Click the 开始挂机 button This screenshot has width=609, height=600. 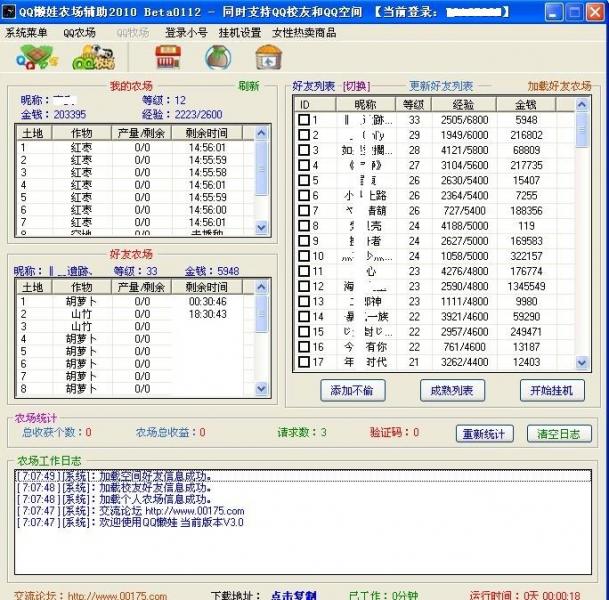click(552, 390)
